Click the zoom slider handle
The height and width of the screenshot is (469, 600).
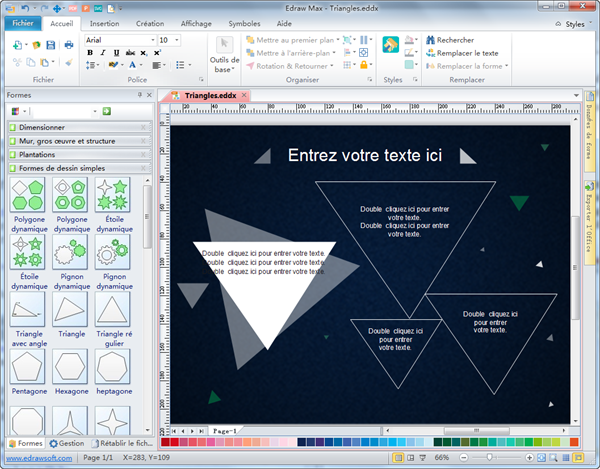pos(489,458)
